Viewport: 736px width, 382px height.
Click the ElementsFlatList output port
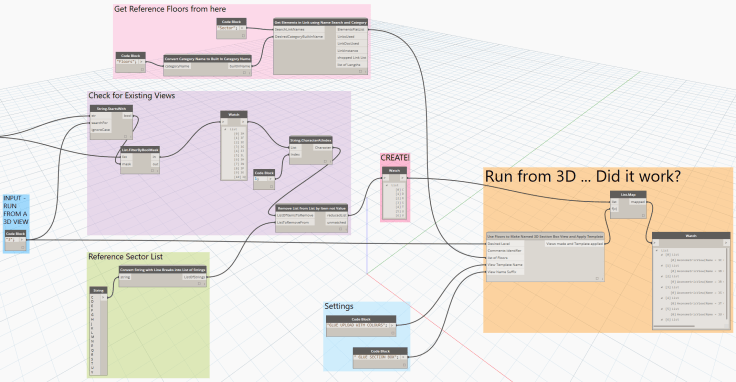(352, 29)
